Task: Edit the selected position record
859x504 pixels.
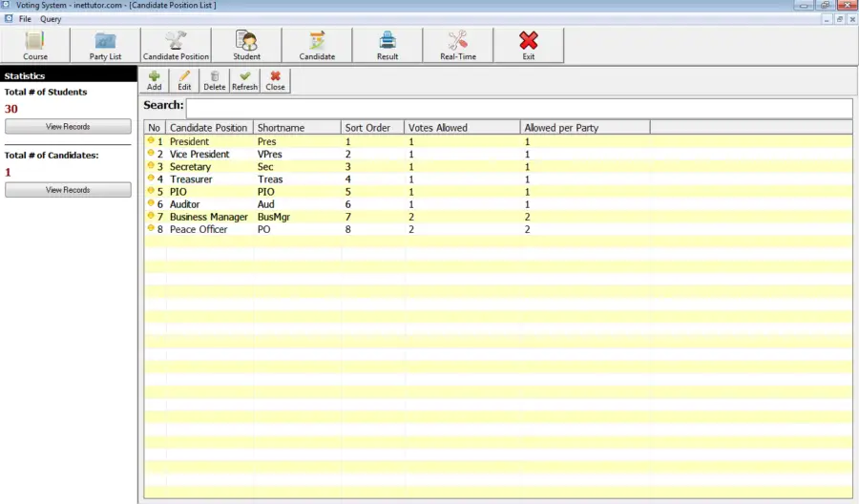Action: pos(184,80)
